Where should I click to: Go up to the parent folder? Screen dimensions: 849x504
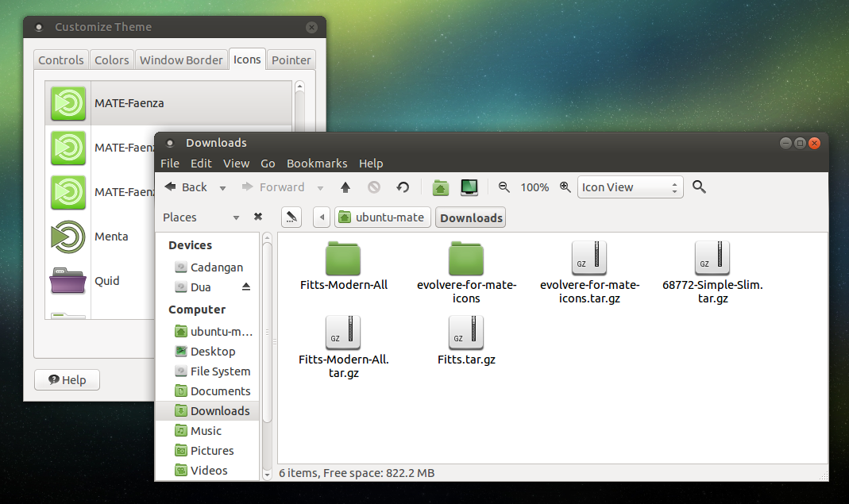click(345, 187)
